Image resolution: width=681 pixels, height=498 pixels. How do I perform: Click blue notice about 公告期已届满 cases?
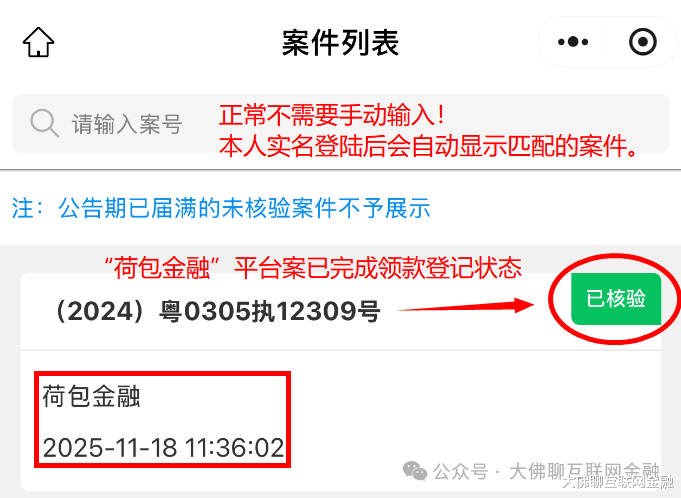221,208
